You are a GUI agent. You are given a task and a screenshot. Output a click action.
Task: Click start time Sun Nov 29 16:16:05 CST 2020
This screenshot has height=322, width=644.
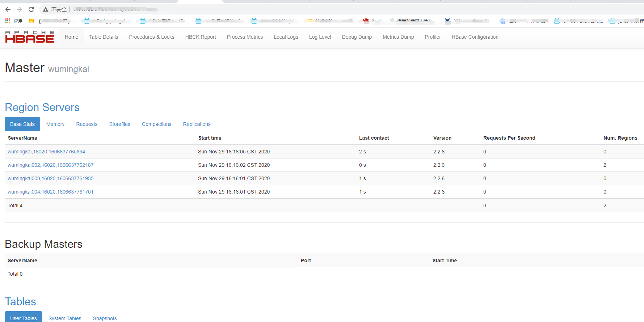point(234,152)
